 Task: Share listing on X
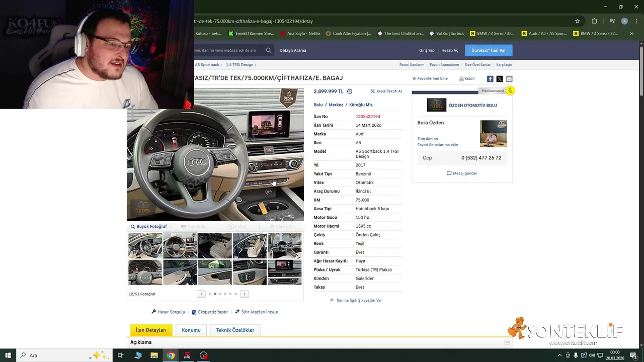500,79
